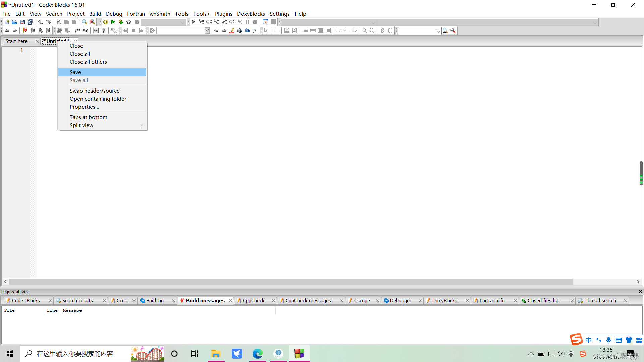Insert a Doxygen block comment (/**)
This screenshot has width=644, height=362.
coord(78,31)
